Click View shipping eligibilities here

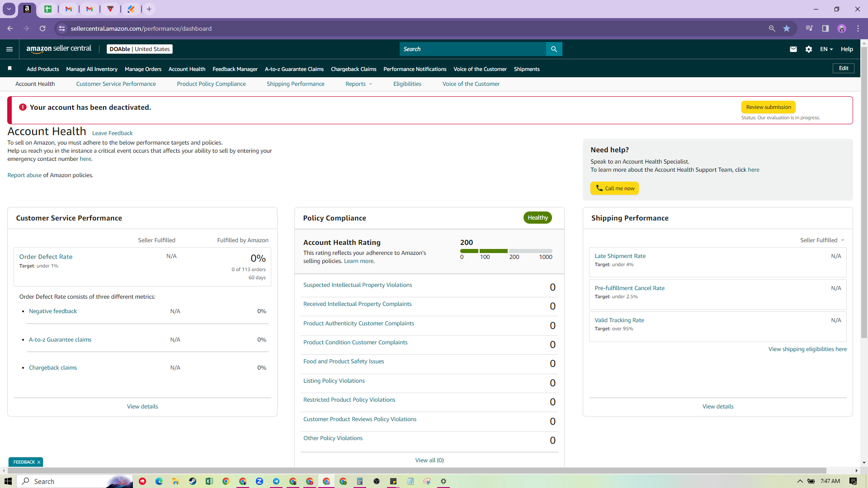pos(807,349)
